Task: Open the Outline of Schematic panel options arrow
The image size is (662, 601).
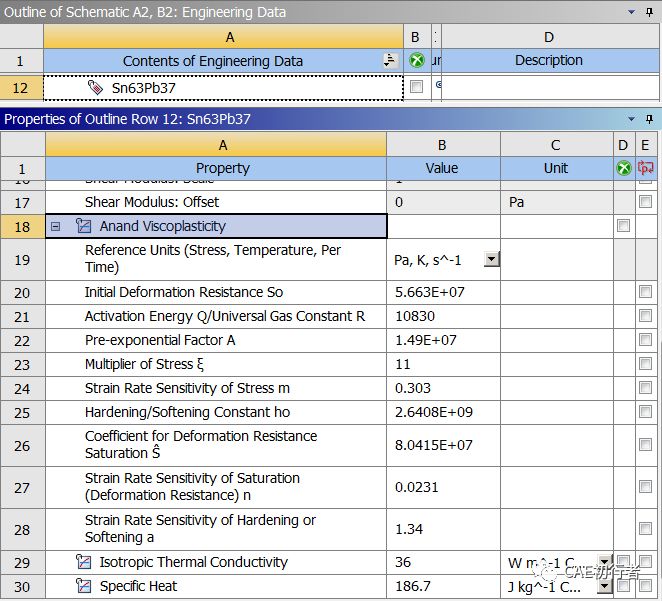Action: click(632, 12)
